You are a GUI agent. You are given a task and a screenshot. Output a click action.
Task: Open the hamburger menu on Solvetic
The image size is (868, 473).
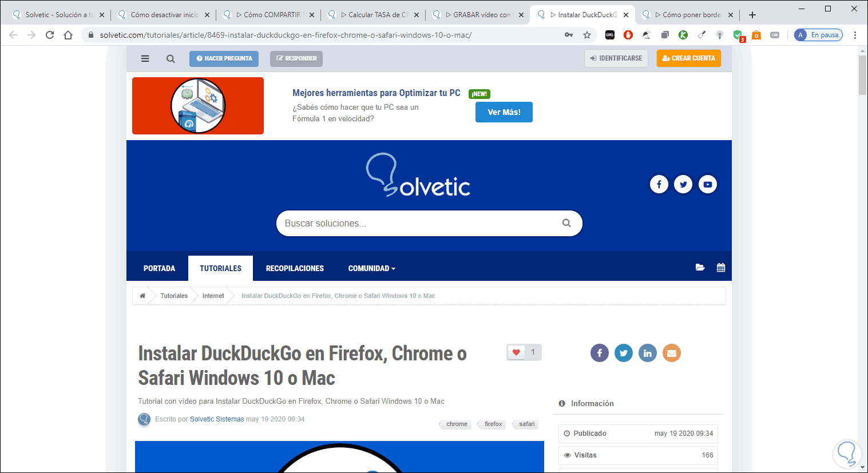point(145,58)
